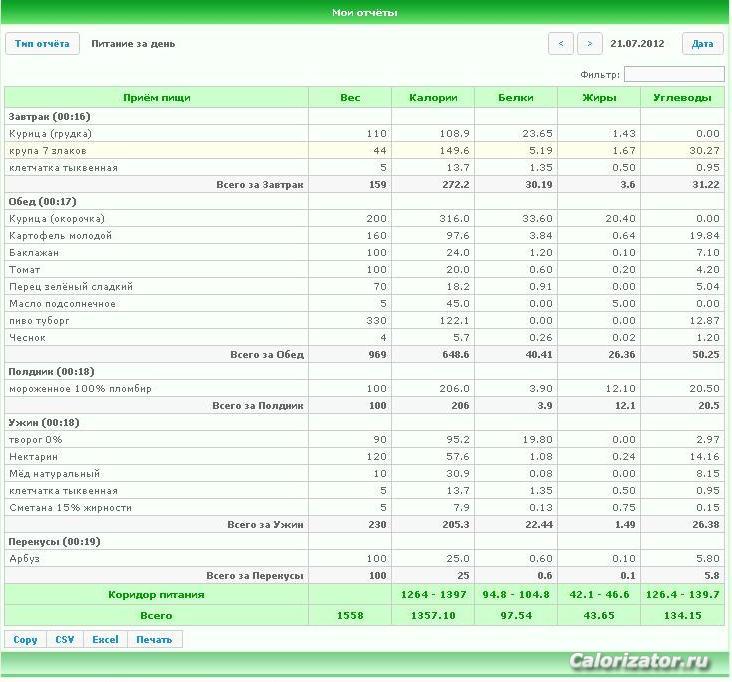
Task: Select the Перец зелёный сладкий row
Action: [365, 287]
